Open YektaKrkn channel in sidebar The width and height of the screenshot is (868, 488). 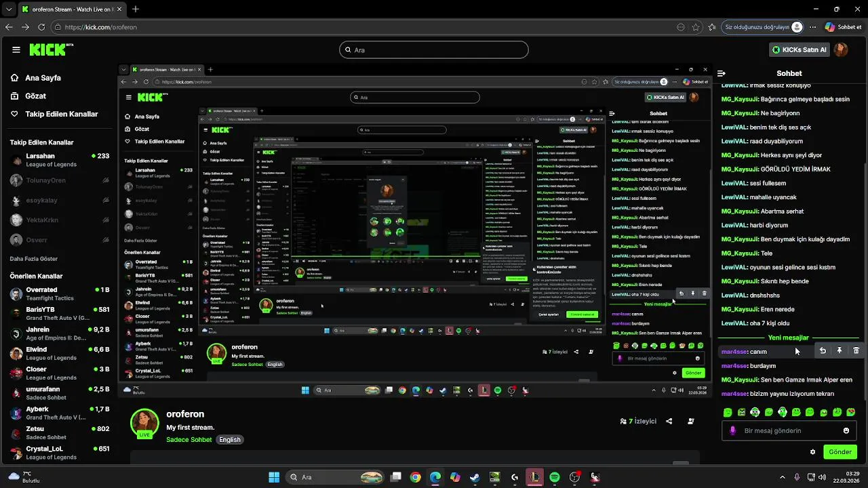(x=60, y=220)
